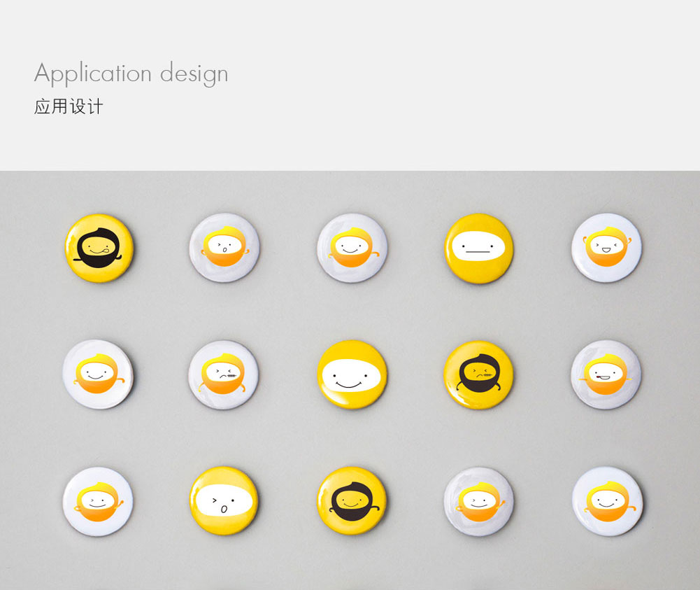Select the yellow badge with big smiling white face
Viewport: 700px width, 590px height.
point(352,374)
